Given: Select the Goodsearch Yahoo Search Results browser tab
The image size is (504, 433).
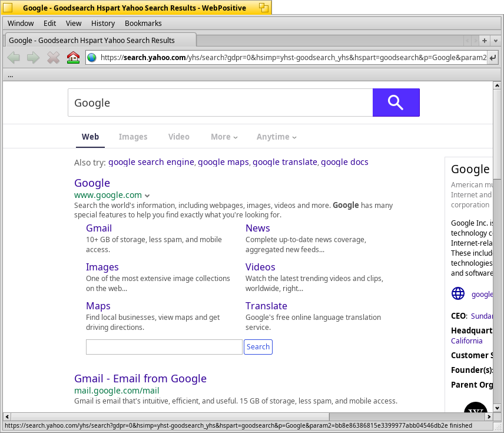Looking at the screenshot, I should (101, 40).
